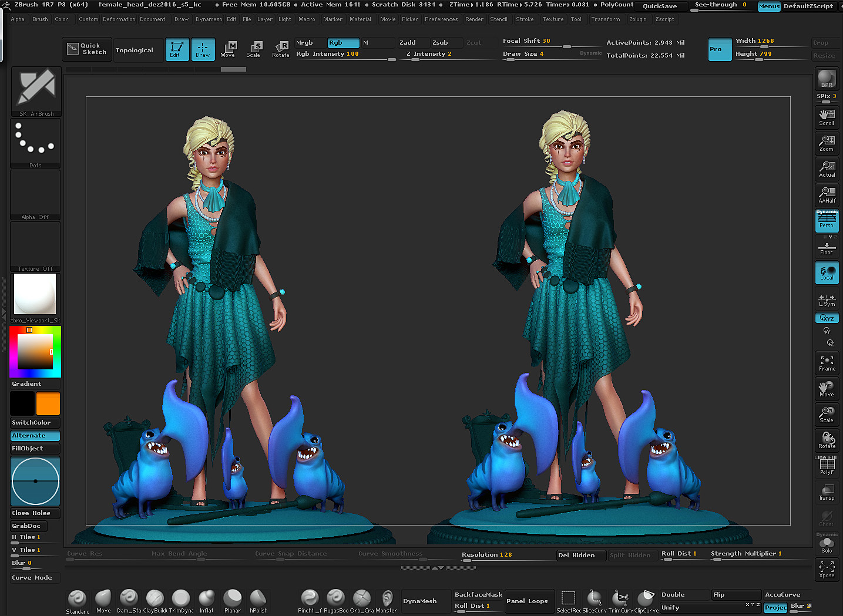Select the TrimDynamic brush

coord(181,601)
